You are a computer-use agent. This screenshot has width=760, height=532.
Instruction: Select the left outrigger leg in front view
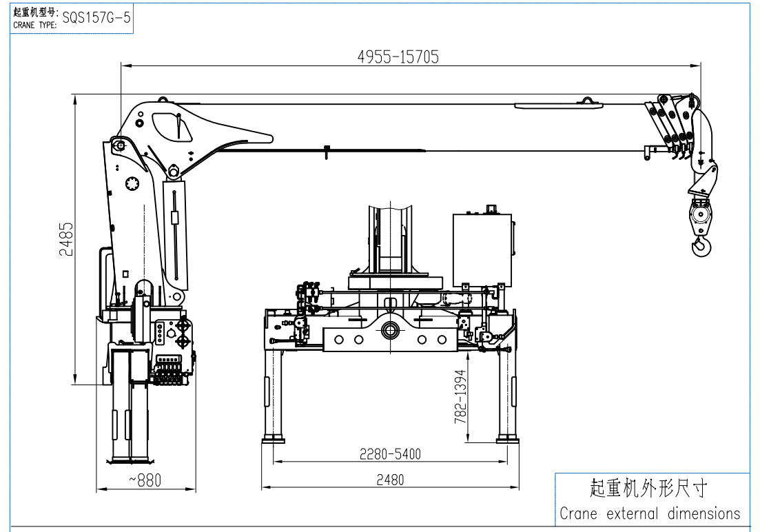click(x=275, y=393)
